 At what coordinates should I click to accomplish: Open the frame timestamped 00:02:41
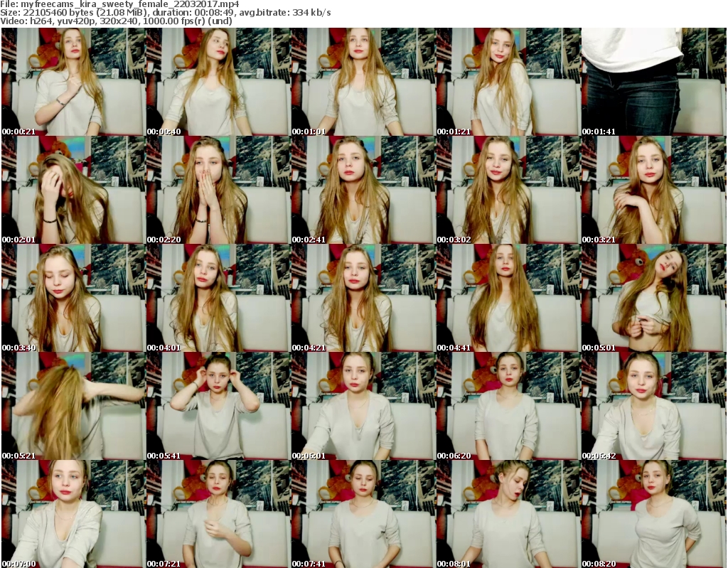(x=363, y=190)
